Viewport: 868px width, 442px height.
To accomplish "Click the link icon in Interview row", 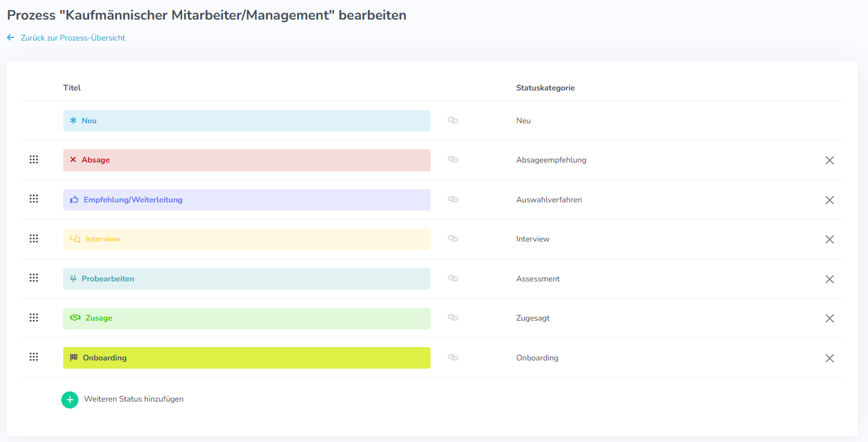I will (x=453, y=238).
